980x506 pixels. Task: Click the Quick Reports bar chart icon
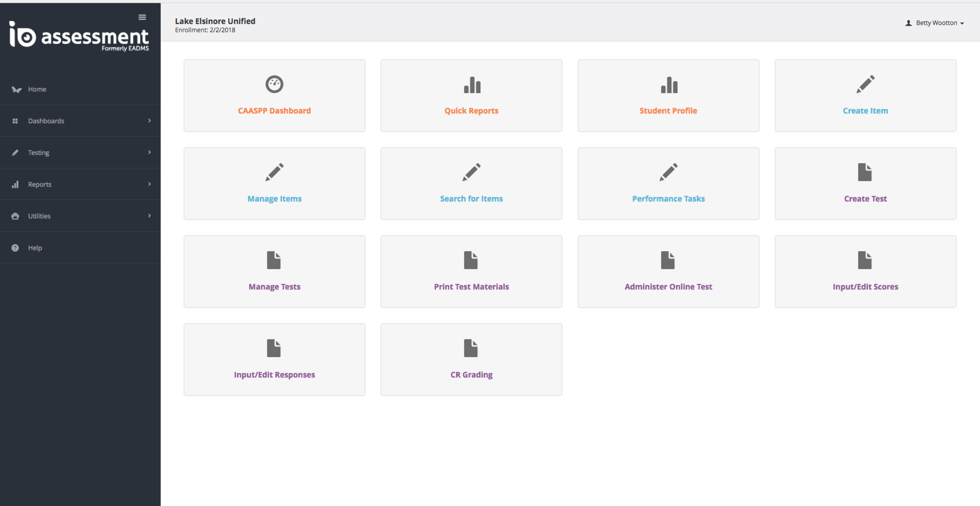click(472, 85)
